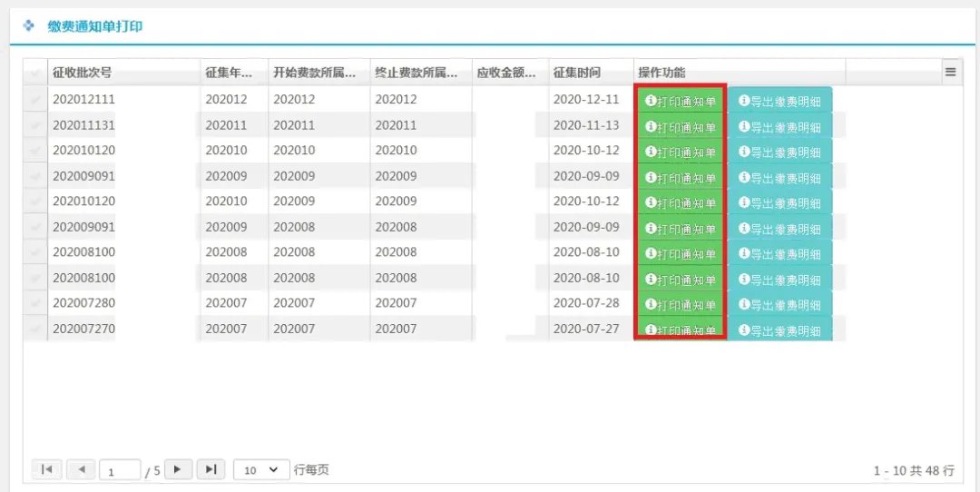Toggle the select-all checkbox in header
Image resolution: width=980 pixels, height=492 pixels.
pyautogui.click(x=35, y=73)
